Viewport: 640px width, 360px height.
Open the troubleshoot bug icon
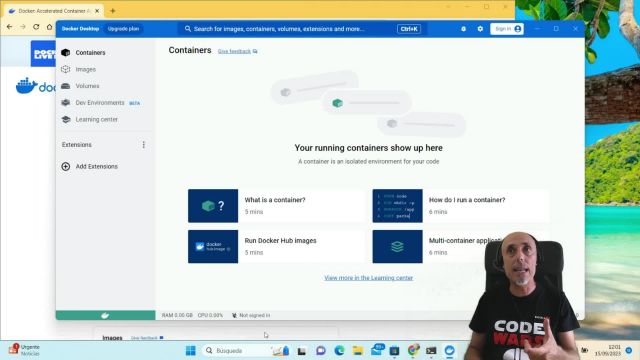463,29
